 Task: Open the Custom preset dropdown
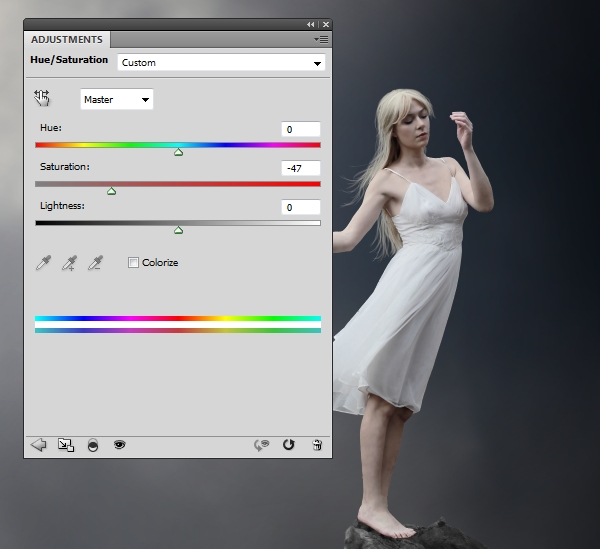pyautogui.click(x=221, y=62)
